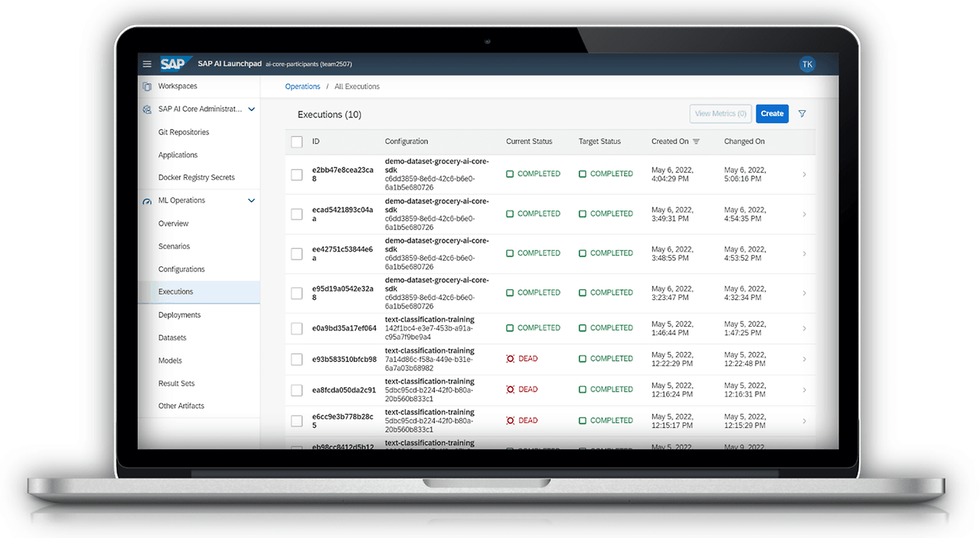Select checkbox for execution ecad5421893c04aa
Screen dimensions: 980x538
click(297, 214)
